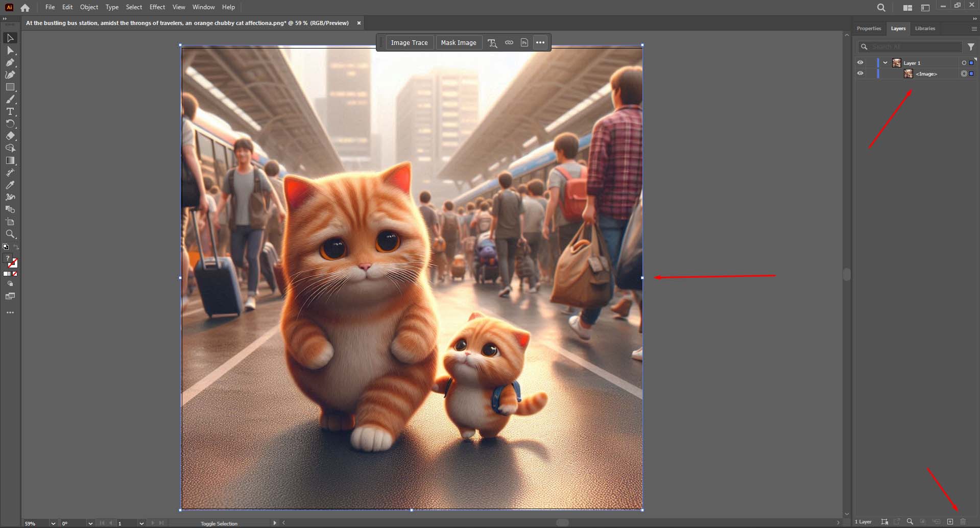Click the layers search field
The height and width of the screenshot is (528, 980).
909,46
